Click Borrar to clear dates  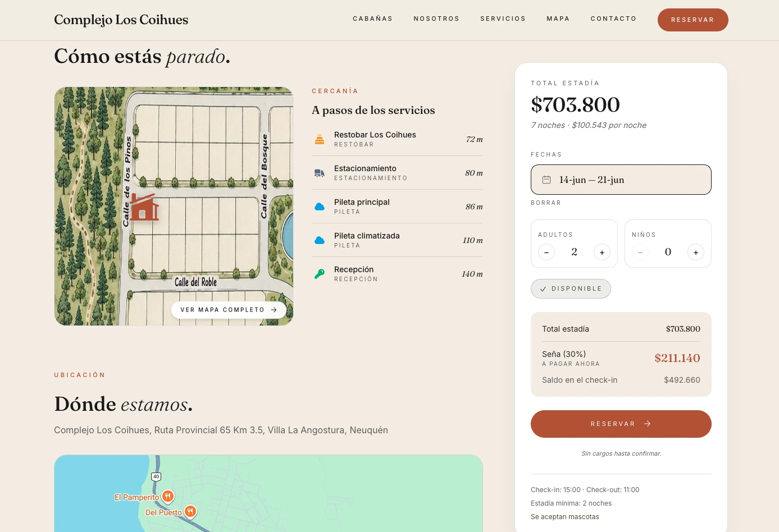[x=546, y=203]
